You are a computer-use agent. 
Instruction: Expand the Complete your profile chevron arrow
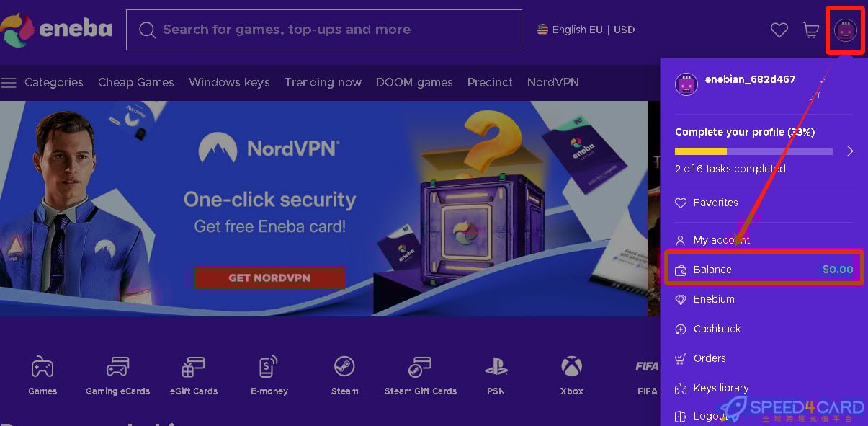(850, 151)
